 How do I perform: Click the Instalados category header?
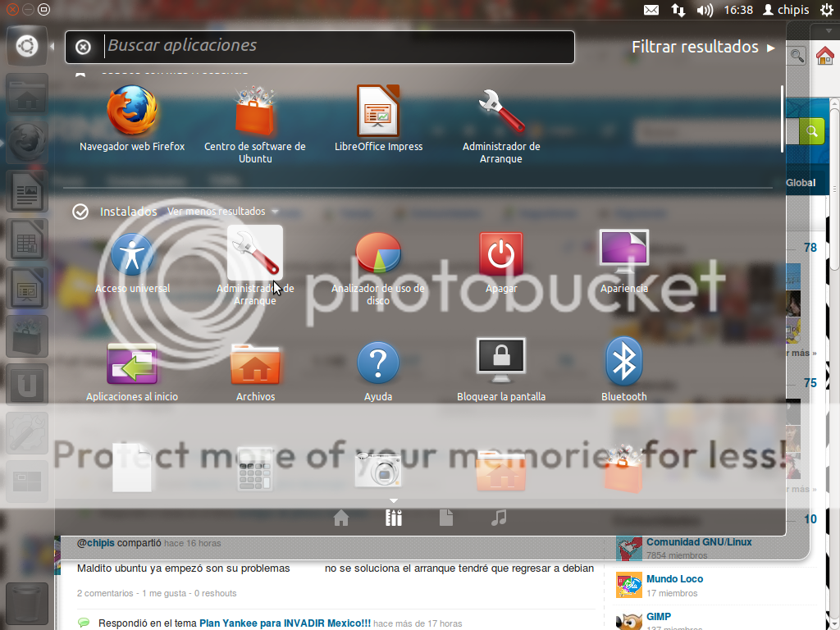(129, 212)
